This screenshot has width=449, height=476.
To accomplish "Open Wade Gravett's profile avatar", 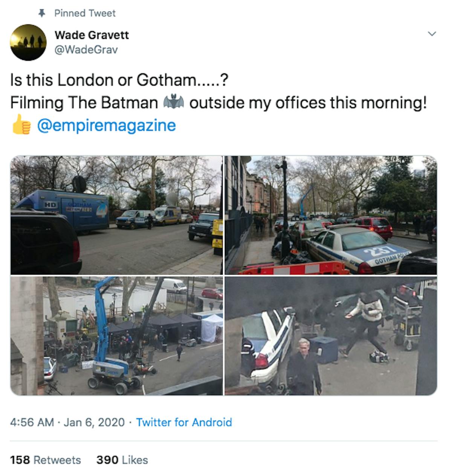I will click(x=28, y=42).
